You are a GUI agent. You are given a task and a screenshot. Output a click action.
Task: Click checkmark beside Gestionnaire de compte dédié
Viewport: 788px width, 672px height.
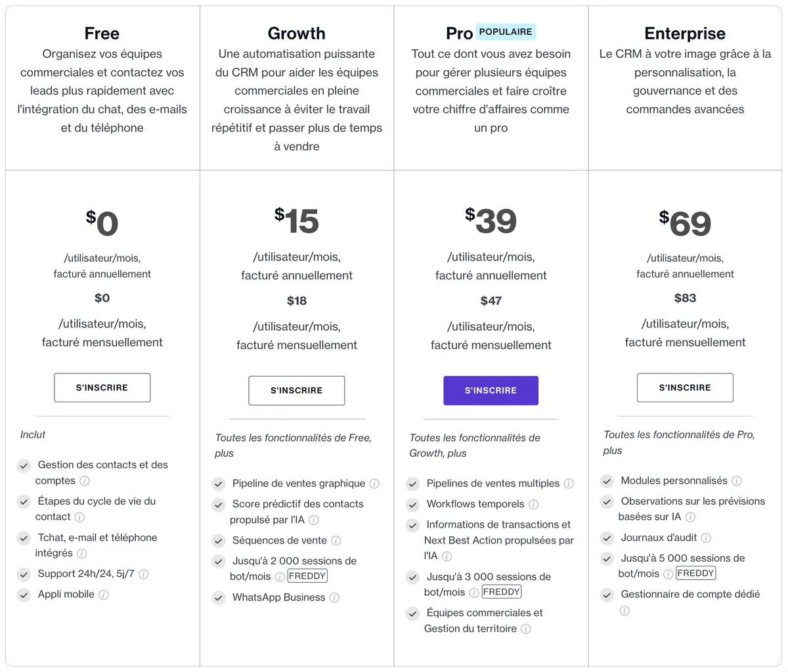607,595
